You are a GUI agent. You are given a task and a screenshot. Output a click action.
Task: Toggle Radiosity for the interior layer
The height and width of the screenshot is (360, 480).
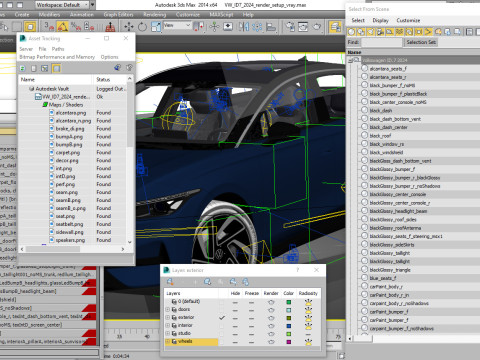pyautogui.click(x=308, y=326)
